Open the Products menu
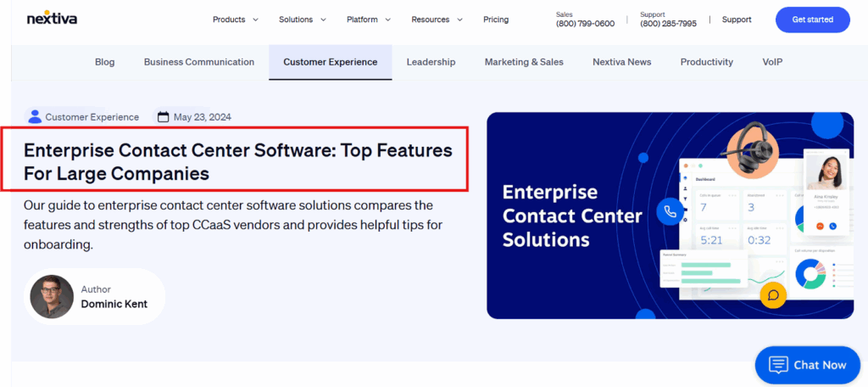Viewport: 868px width, 387px height. coord(229,20)
